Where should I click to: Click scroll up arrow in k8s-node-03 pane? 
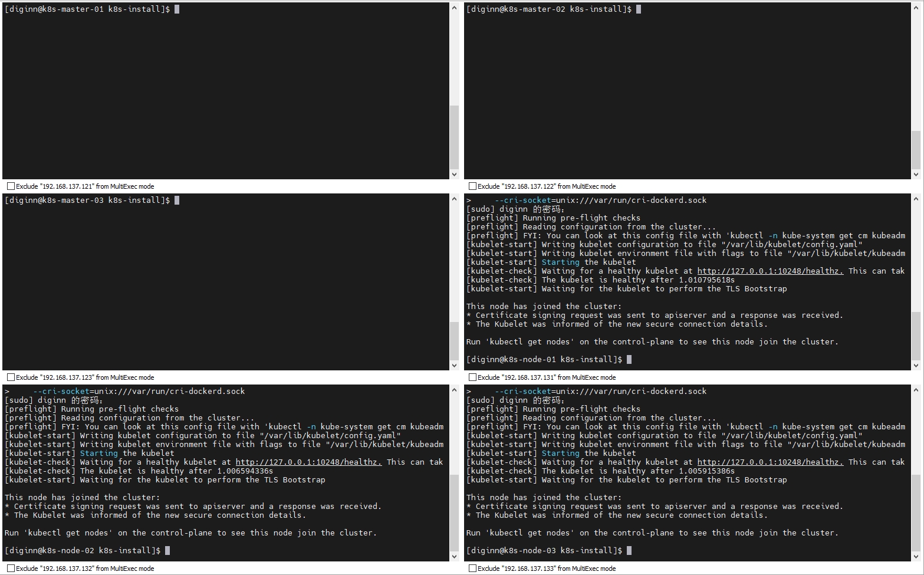(x=916, y=390)
